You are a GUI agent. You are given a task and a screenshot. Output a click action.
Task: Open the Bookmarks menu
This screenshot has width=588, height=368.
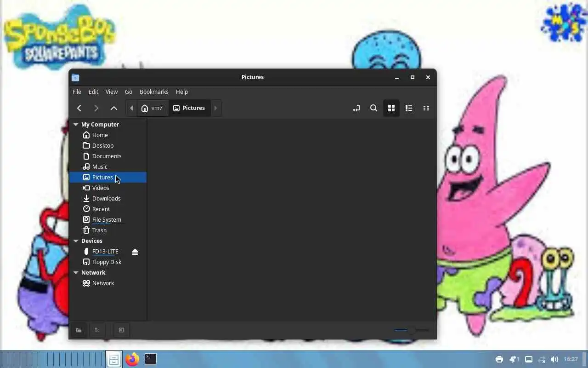154,92
